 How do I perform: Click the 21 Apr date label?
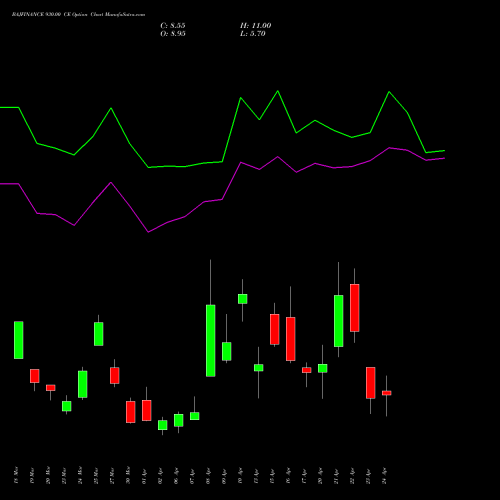click(336, 476)
